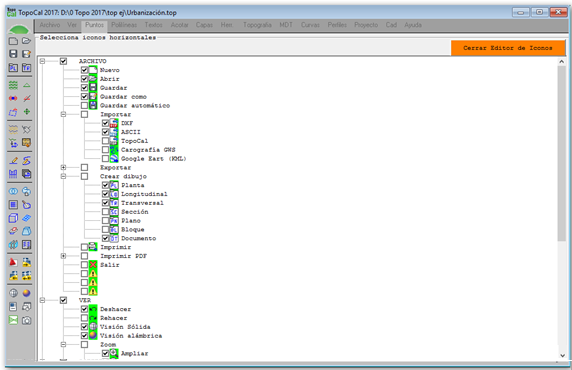Click the magnifier icon beside Ampliar
The width and height of the screenshot is (572, 370).
114,353
